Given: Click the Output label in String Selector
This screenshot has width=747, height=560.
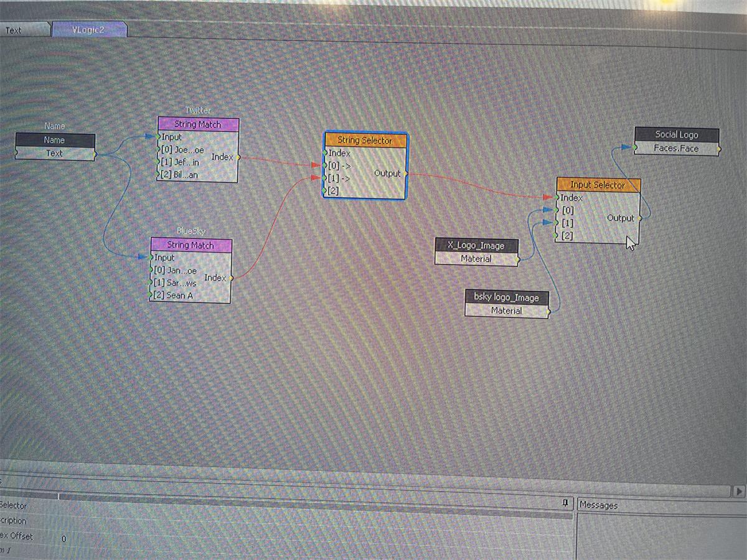Looking at the screenshot, I should (x=387, y=173).
